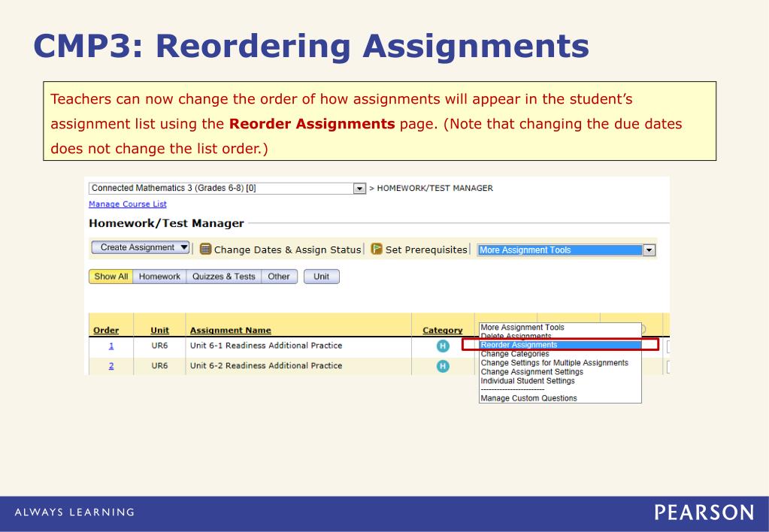The image size is (769, 532).
Task: Switch to the Show All filter
Action: click(x=111, y=277)
